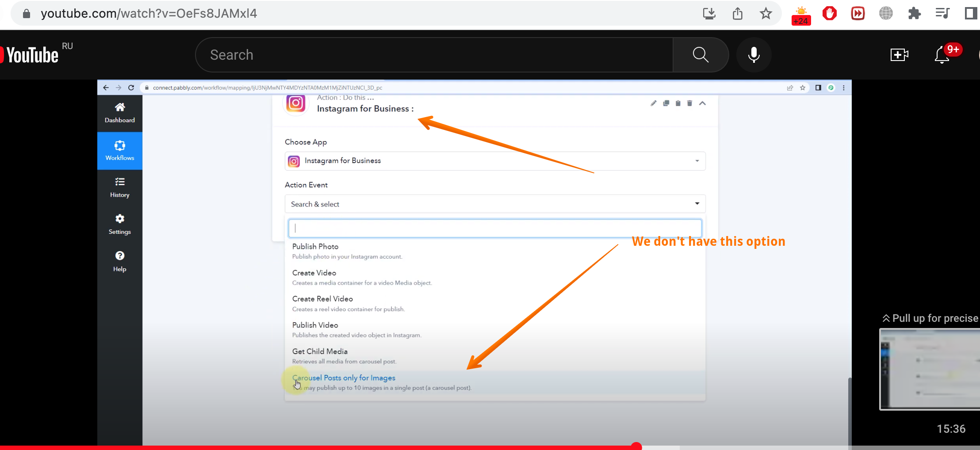This screenshot has height=450, width=980.
Task: Open the Choose App dropdown showing Instagram for Business
Action: point(495,161)
